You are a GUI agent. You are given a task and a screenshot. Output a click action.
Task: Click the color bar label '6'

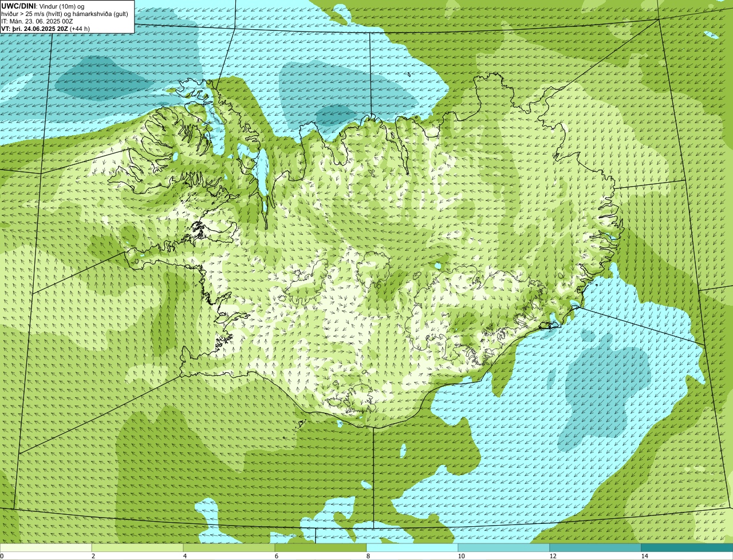pos(276,556)
